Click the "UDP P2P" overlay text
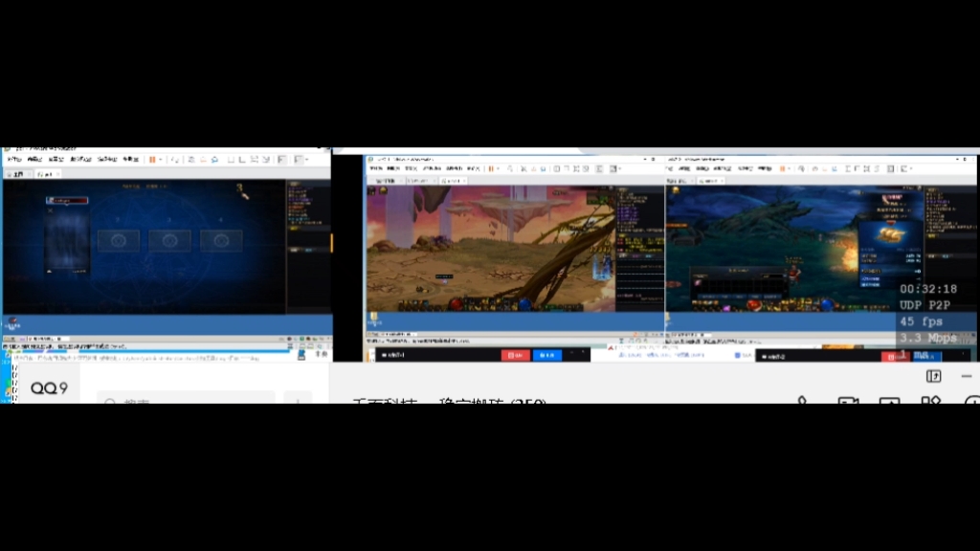 (x=925, y=305)
